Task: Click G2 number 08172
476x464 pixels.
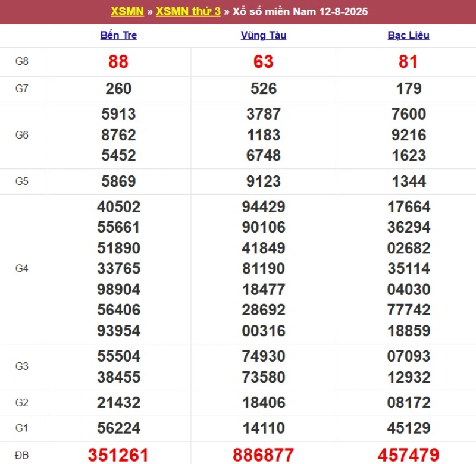Action: click(409, 403)
